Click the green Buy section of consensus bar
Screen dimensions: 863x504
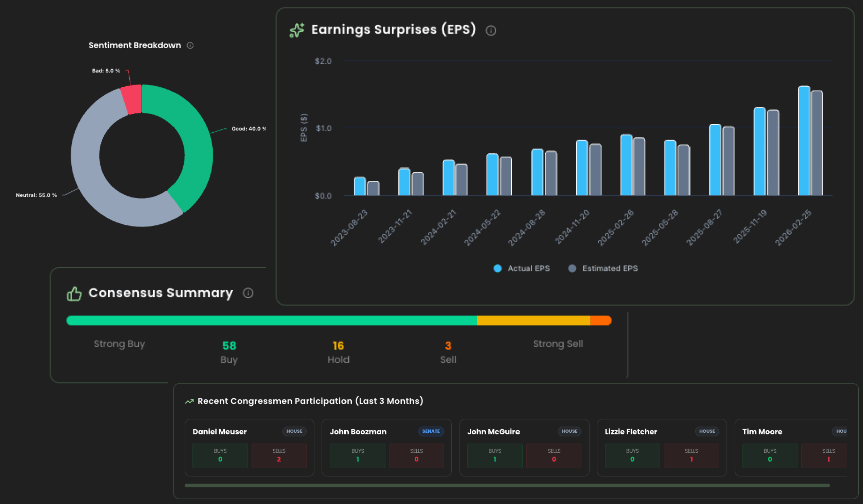pos(271,321)
